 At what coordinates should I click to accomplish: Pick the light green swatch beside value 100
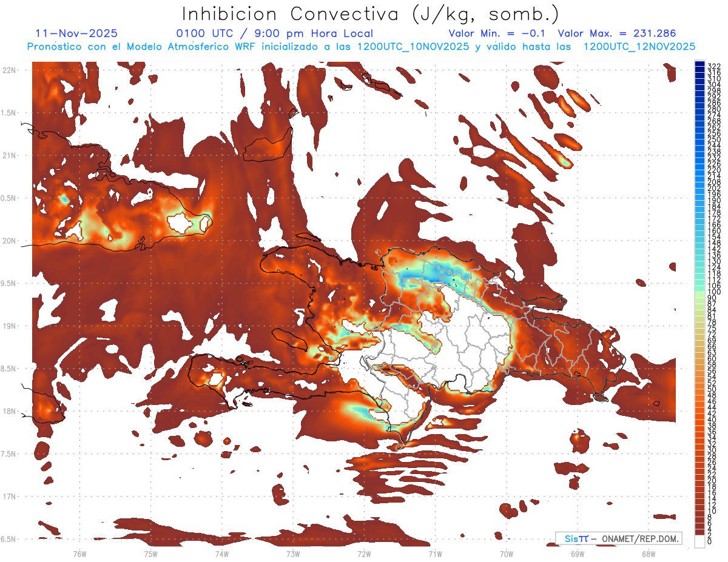699,295
